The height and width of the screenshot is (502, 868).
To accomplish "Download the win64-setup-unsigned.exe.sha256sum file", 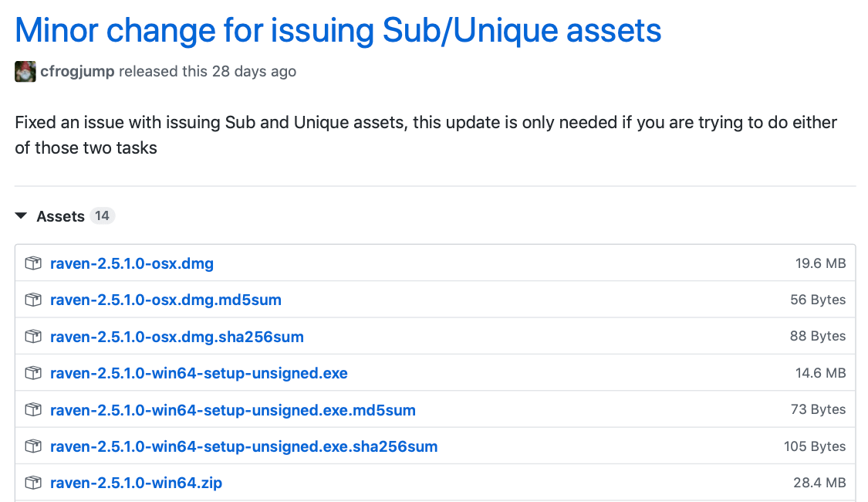I will pos(243,446).
